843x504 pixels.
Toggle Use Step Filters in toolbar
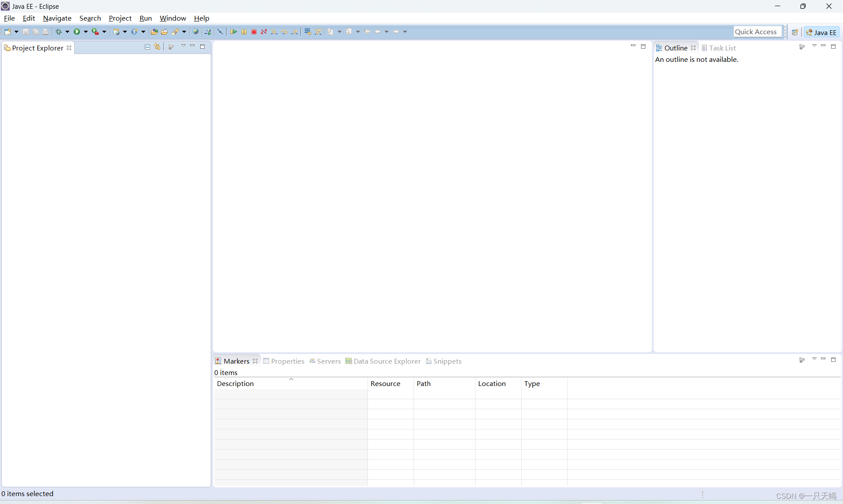[x=318, y=32]
